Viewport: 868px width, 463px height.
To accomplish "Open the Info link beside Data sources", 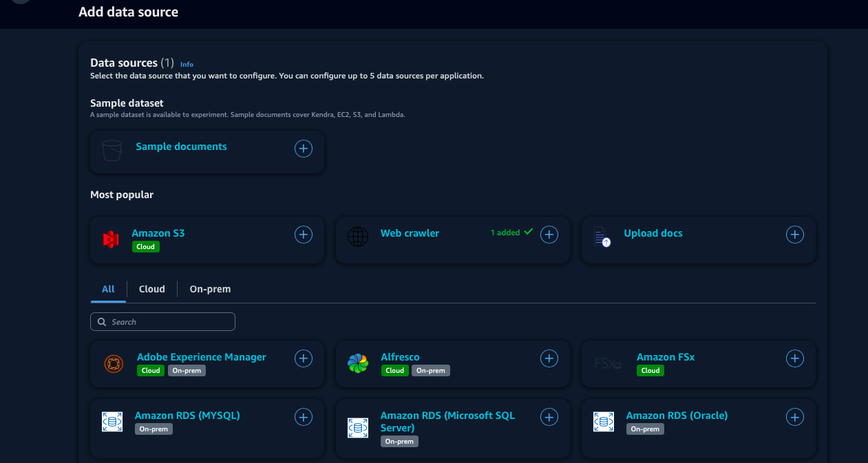I will click(x=187, y=65).
